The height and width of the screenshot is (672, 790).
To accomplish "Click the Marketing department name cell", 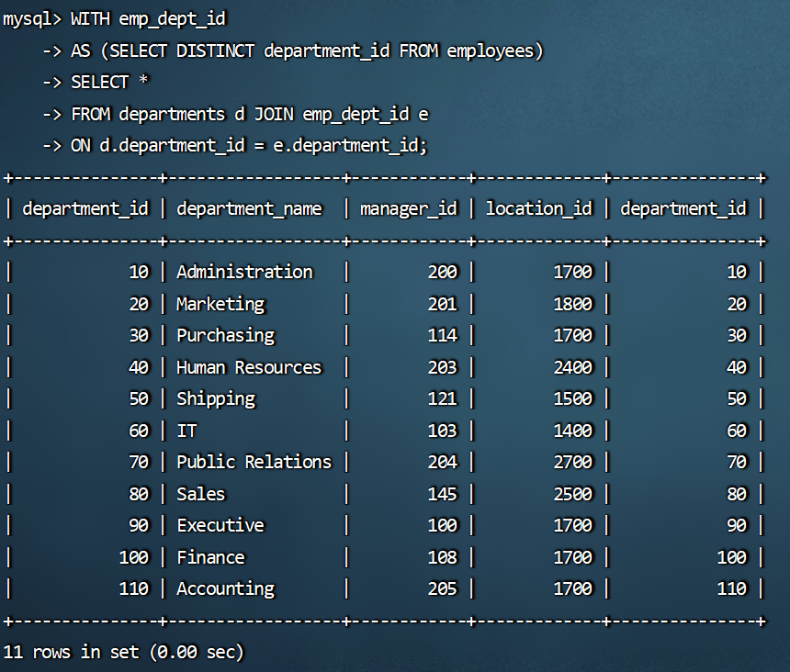I will click(220, 304).
